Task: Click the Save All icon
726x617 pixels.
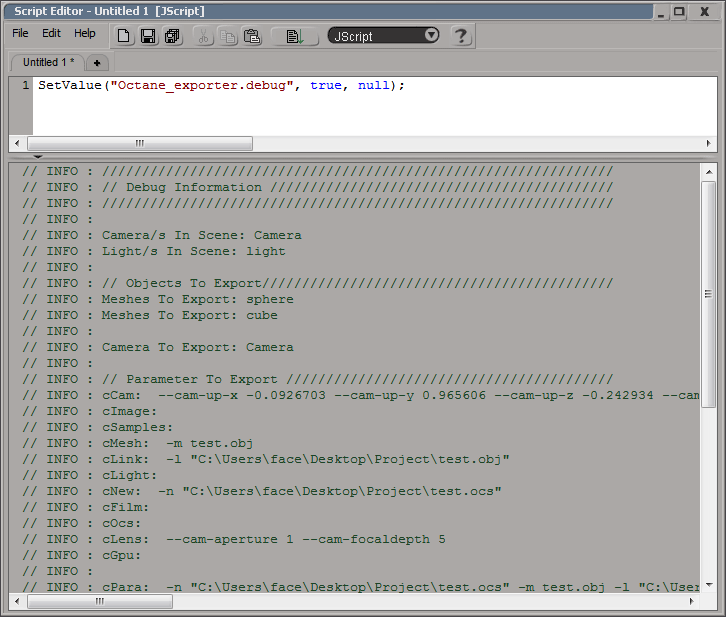Action: coord(173,36)
